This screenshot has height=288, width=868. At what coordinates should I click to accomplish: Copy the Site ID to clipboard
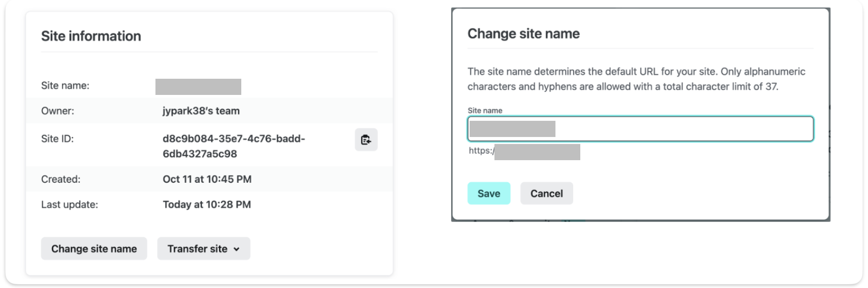pyautogui.click(x=366, y=140)
